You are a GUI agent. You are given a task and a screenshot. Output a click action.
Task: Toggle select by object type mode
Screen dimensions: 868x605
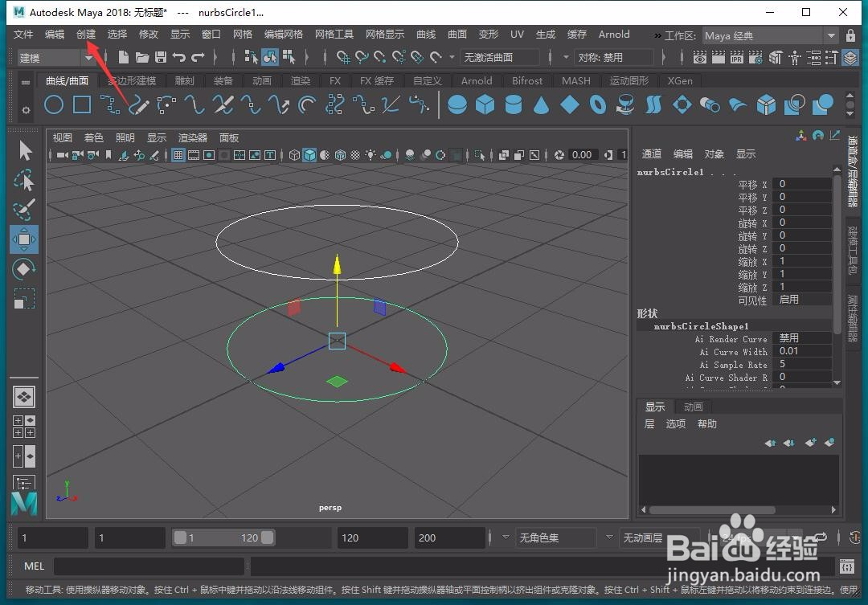[x=269, y=57]
